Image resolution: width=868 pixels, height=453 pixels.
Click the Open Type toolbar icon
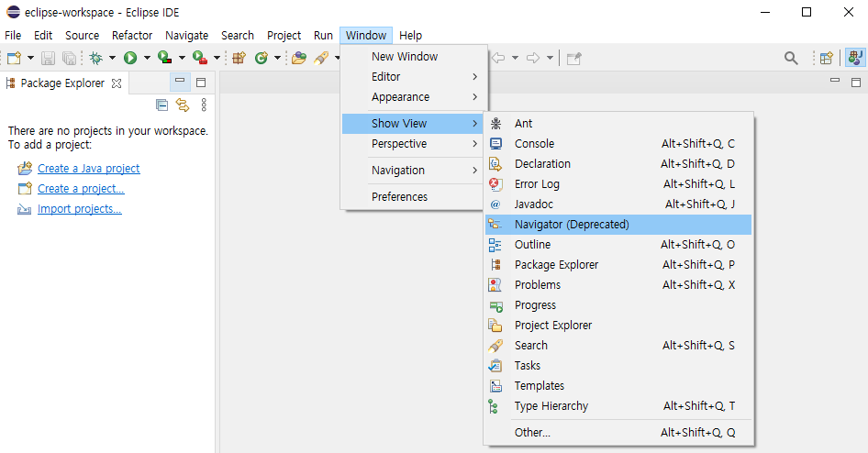(299, 58)
